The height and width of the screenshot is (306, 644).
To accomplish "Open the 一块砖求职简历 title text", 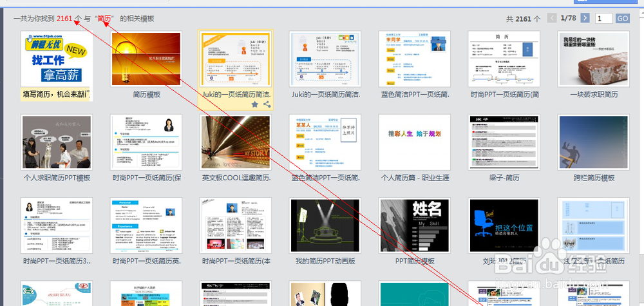I will [x=594, y=95].
